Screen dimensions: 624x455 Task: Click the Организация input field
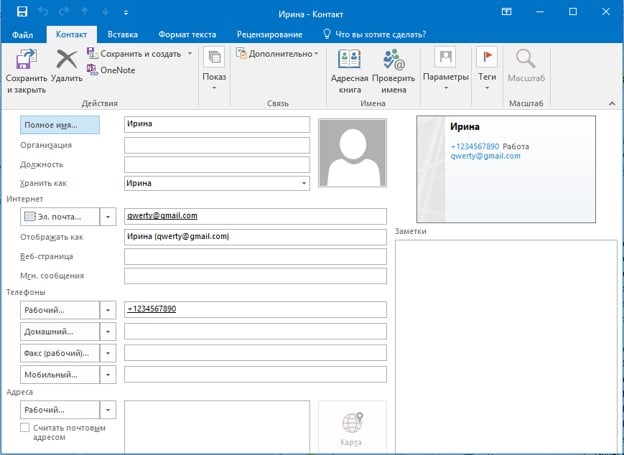coord(217,145)
